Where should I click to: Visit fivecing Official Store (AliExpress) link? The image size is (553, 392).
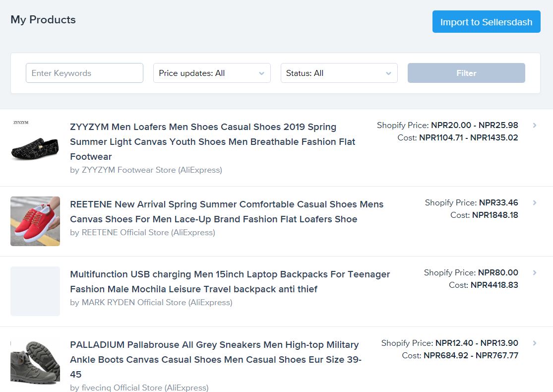point(145,388)
